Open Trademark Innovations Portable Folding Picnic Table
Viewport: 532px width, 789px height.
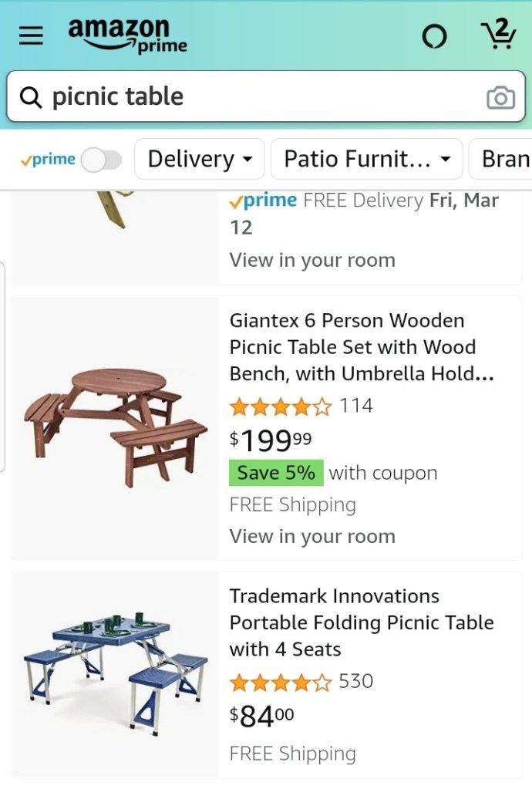pyautogui.click(x=362, y=622)
